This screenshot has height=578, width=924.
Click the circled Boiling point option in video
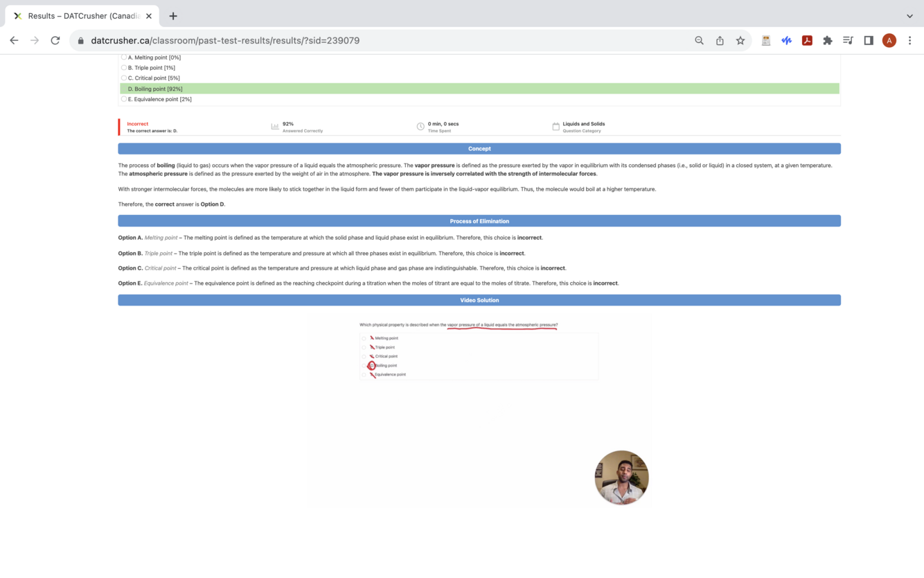383,365
